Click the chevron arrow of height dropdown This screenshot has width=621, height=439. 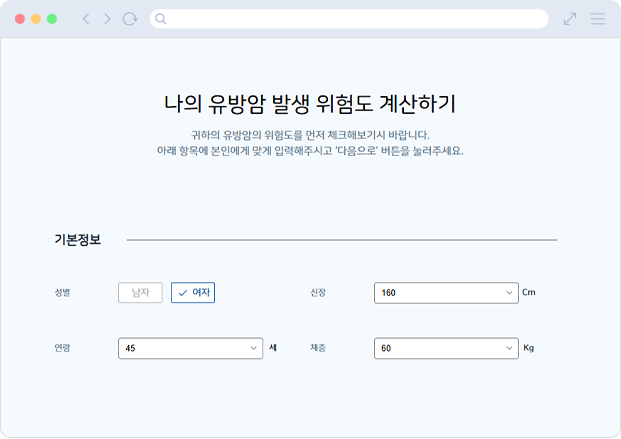click(507, 293)
